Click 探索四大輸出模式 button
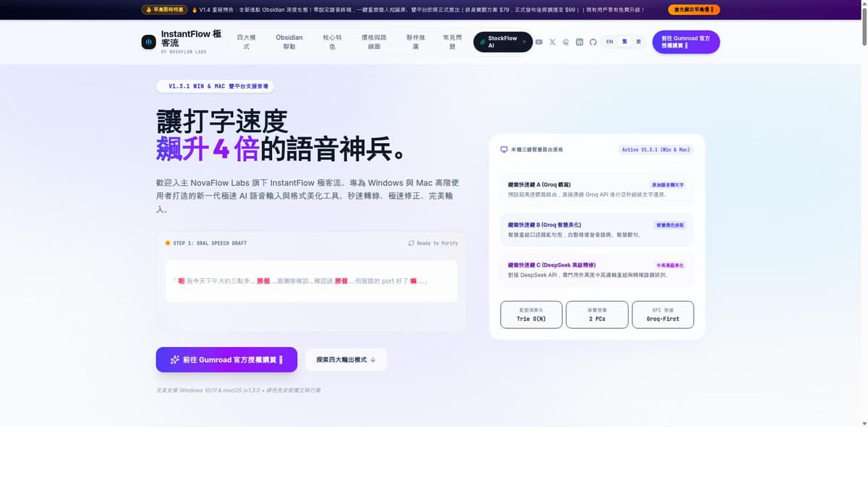868x488 pixels. click(x=346, y=359)
